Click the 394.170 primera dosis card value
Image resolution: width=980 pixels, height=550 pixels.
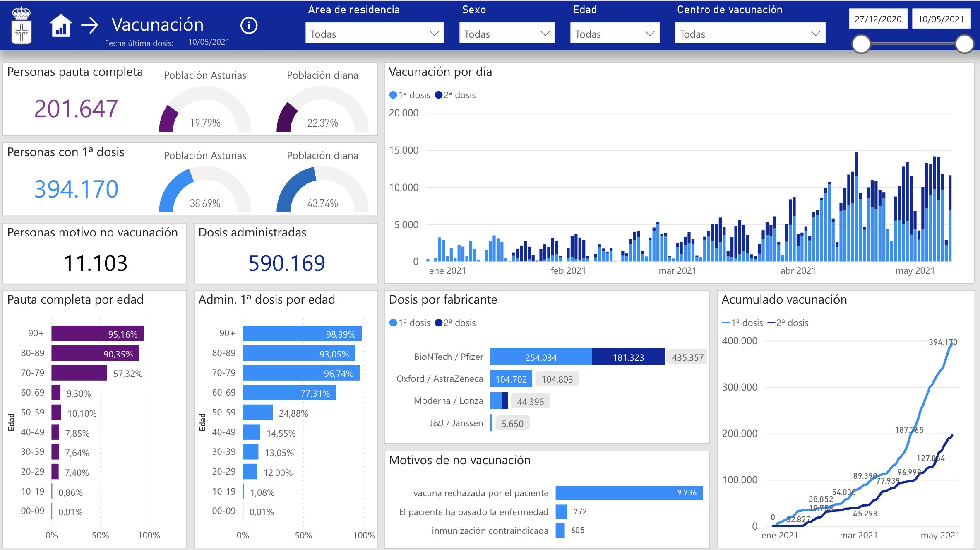(76, 189)
